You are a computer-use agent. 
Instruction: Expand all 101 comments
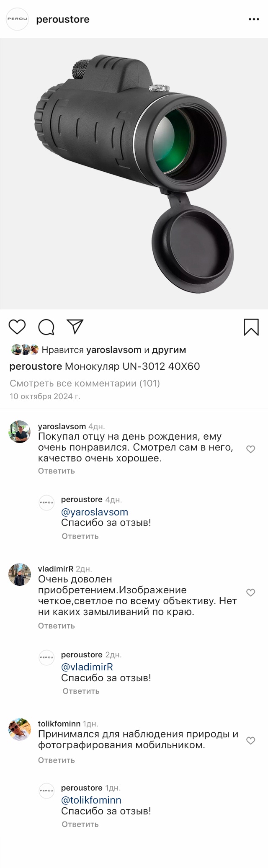(x=85, y=383)
